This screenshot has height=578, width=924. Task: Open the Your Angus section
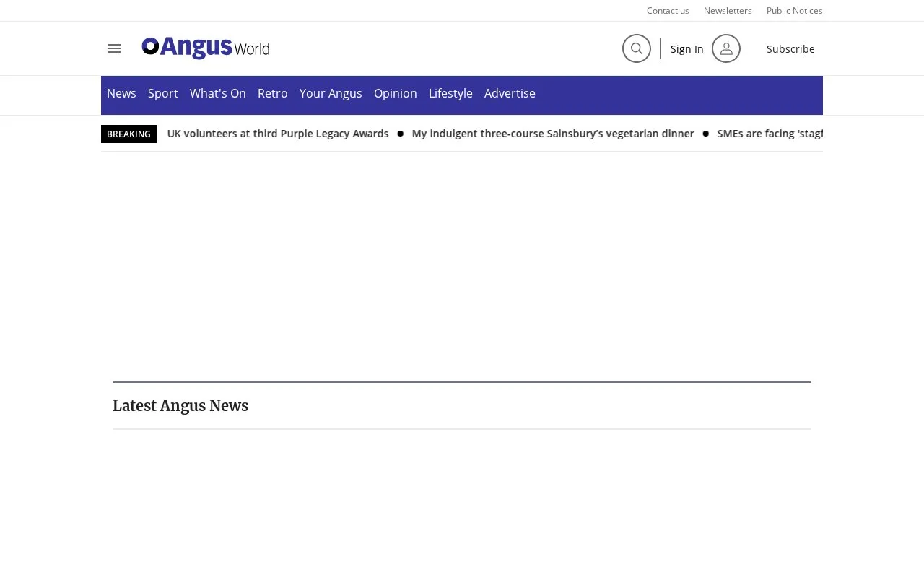pyautogui.click(x=331, y=93)
